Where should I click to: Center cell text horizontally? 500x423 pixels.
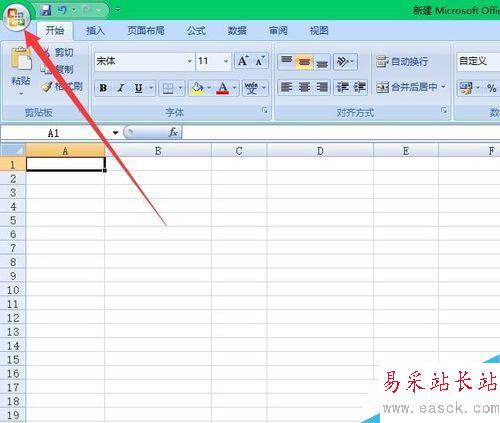(x=304, y=88)
